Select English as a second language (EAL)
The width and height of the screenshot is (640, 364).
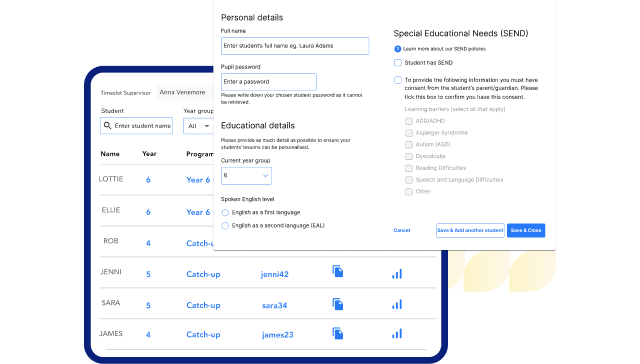coord(225,226)
